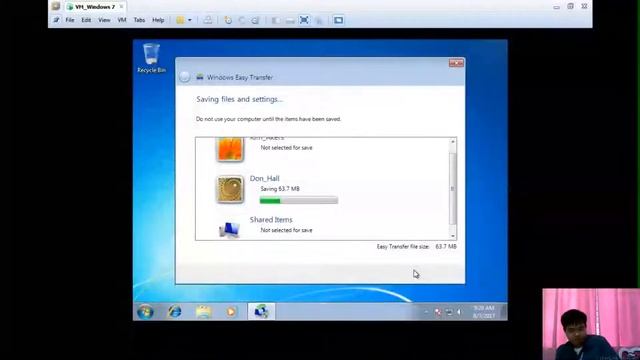Click 'Easy Transfer file size: 63.7 MB' text
The height and width of the screenshot is (360, 640).
417,247
